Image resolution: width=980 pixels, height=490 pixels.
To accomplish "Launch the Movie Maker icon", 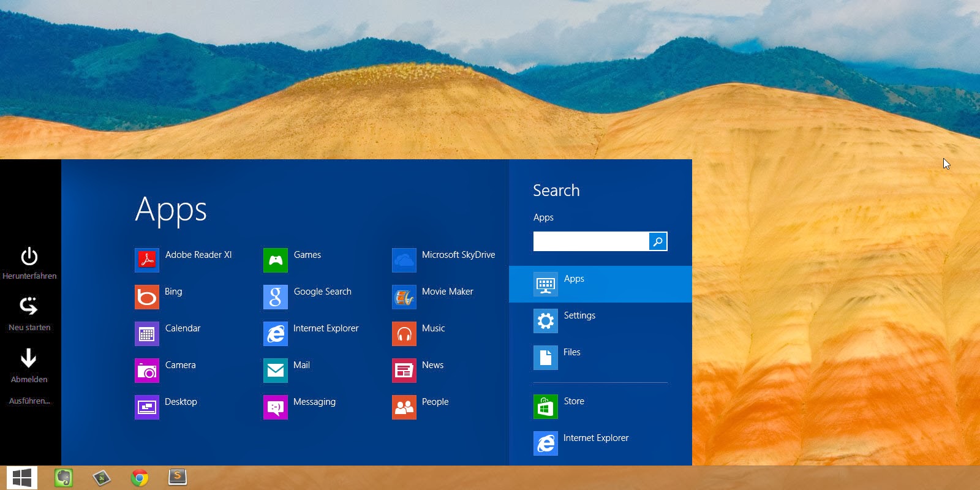I will pos(404,297).
